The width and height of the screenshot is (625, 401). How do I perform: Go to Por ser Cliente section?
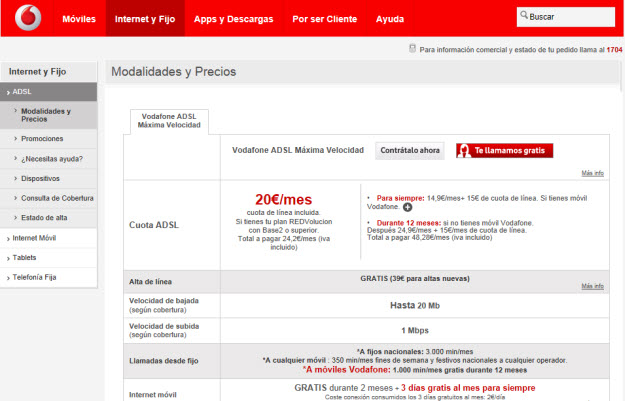pos(326,19)
